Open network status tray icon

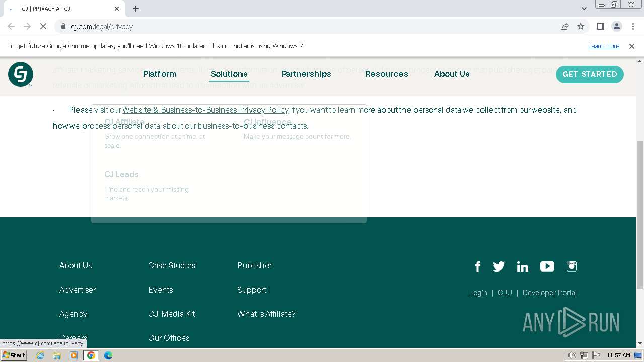[584, 355]
